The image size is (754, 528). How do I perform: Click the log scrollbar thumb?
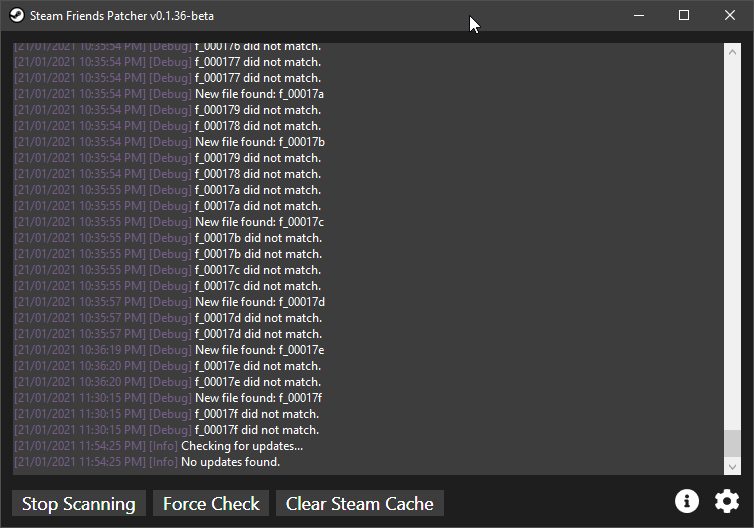732,443
